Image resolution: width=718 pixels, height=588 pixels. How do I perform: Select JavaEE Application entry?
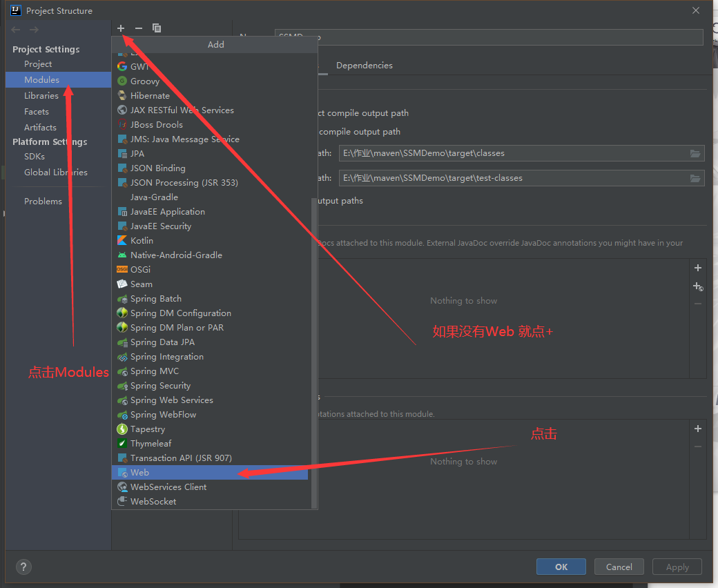[x=210, y=211]
